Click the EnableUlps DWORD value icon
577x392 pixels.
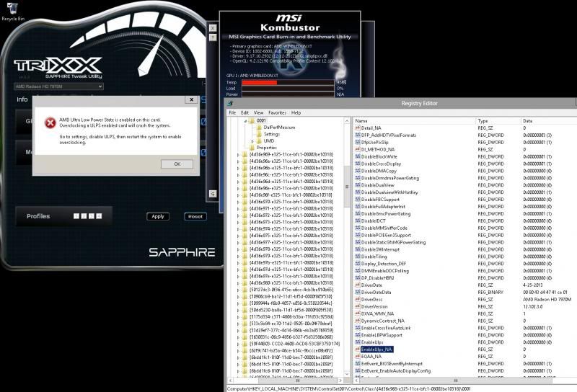[357, 342]
